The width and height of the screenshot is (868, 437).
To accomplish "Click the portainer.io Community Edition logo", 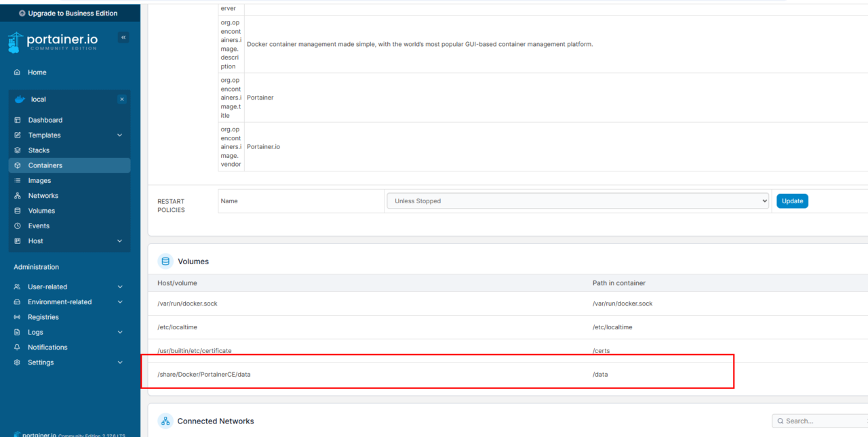I will tap(53, 42).
